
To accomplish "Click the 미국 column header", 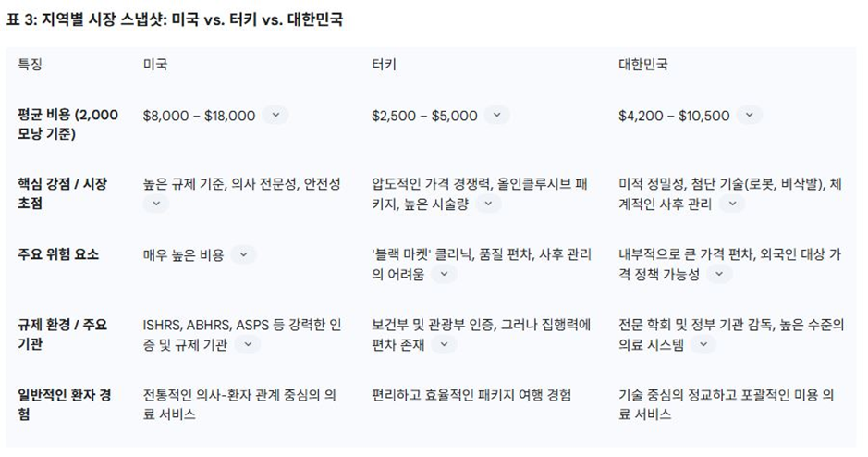I will [155, 65].
